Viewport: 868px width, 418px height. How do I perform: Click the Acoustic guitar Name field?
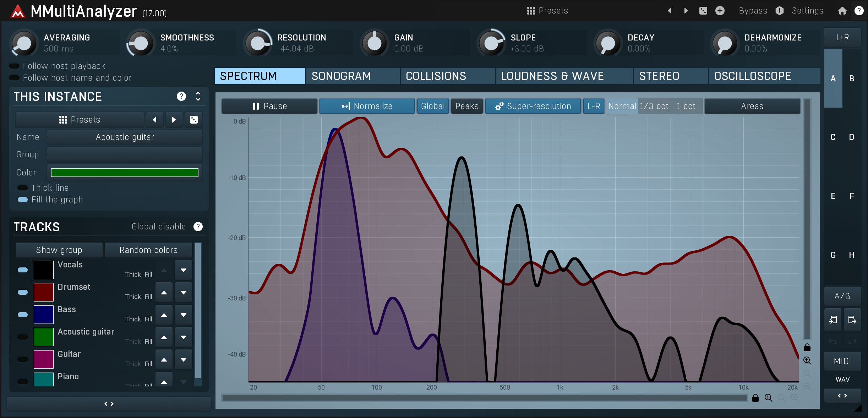tap(125, 137)
